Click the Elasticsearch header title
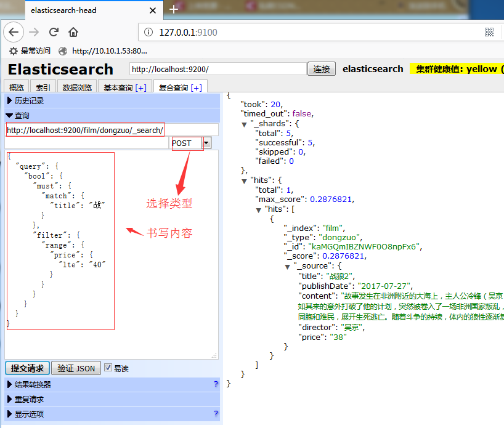This screenshot has height=428, width=504. pyautogui.click(x=60, y=69)
